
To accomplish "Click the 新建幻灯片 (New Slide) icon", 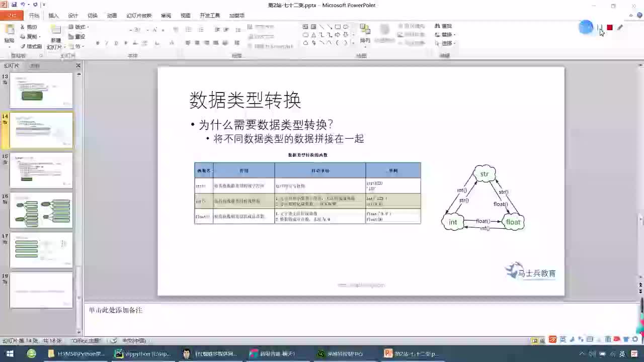I will click(55, 30).
